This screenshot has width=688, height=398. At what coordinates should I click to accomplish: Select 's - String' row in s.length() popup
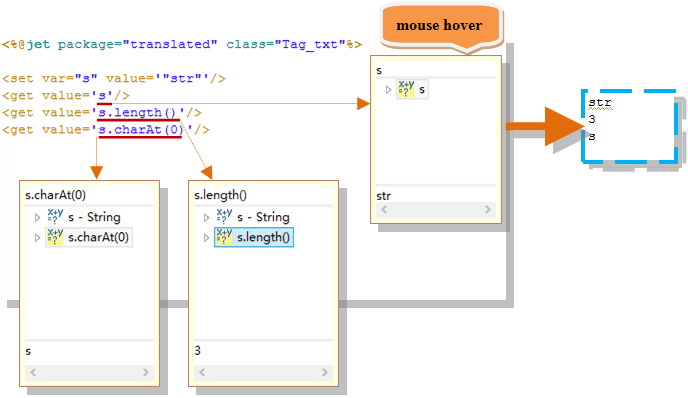pos(253,217)
